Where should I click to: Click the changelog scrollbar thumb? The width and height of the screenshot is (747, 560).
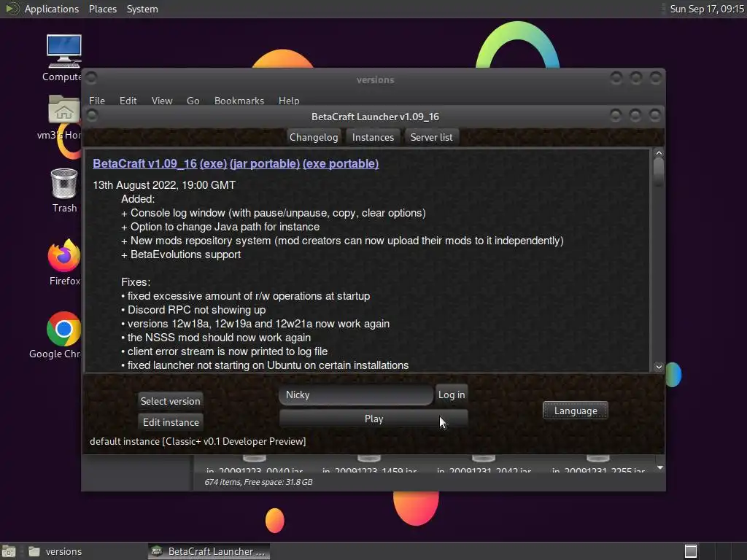point(659,172)
